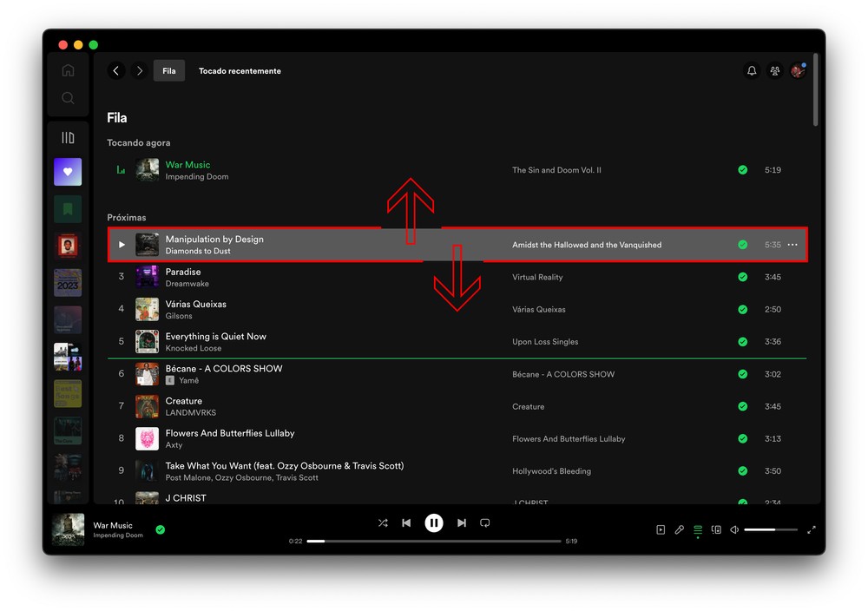Screen dimensions: 868x611
Task: Open lyrics with the microphone icon
Action: tap(680, 529)
